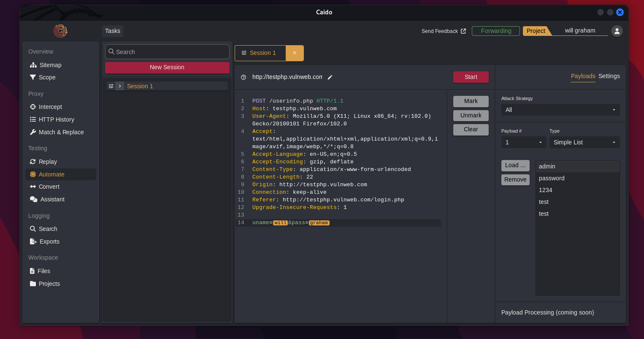
Task: Open the Payload # dropdown
Action: point(524,142)
